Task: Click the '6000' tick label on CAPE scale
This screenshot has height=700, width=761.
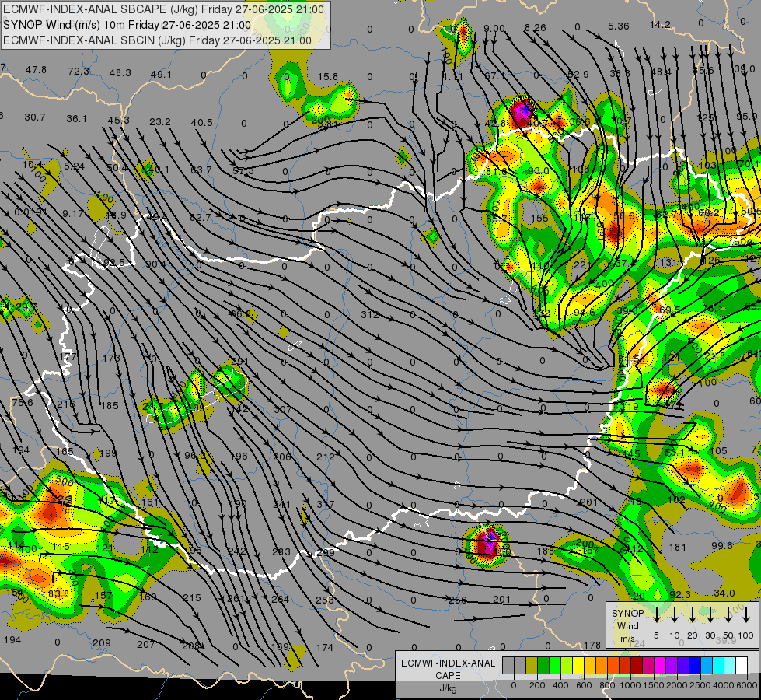Action: 747,685
